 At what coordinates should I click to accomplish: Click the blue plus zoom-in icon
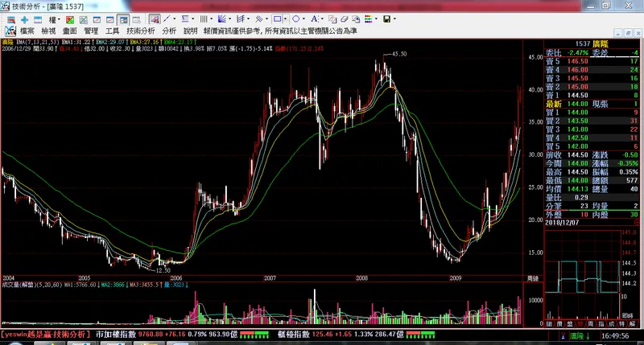coord(25,18)
